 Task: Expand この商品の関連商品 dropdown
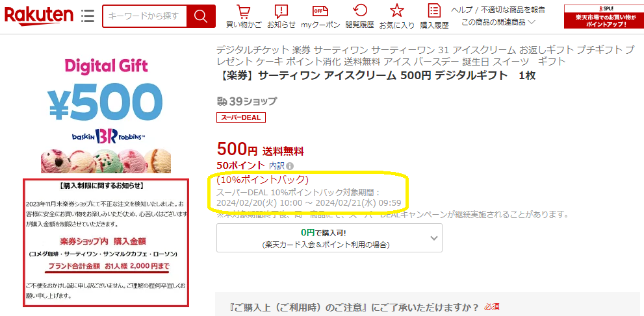tap(498, 22)
